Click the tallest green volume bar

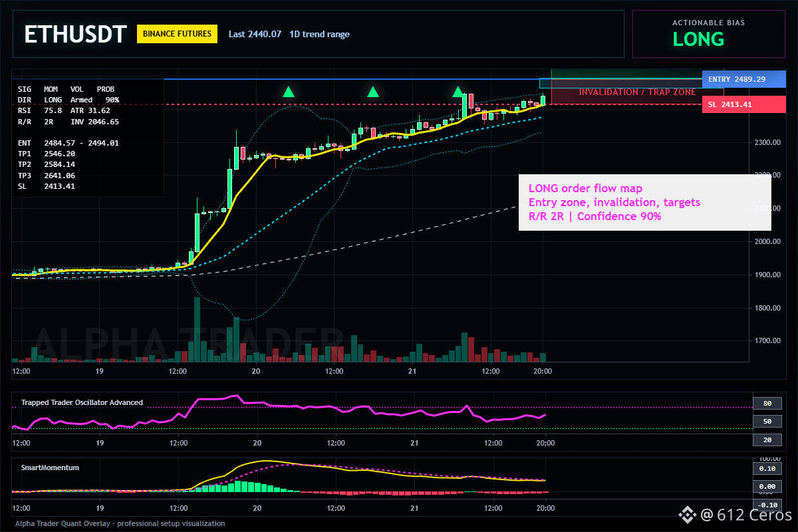click(197, 329)
